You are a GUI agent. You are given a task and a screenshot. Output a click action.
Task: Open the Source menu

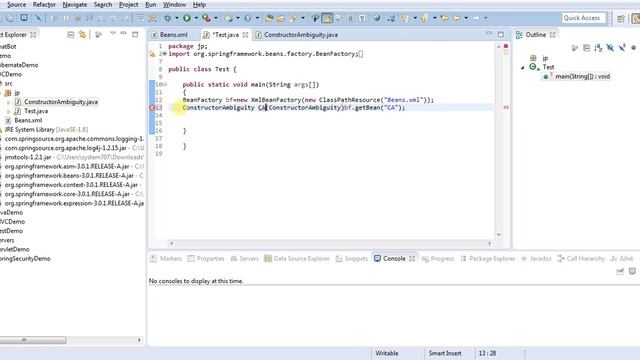16,4
